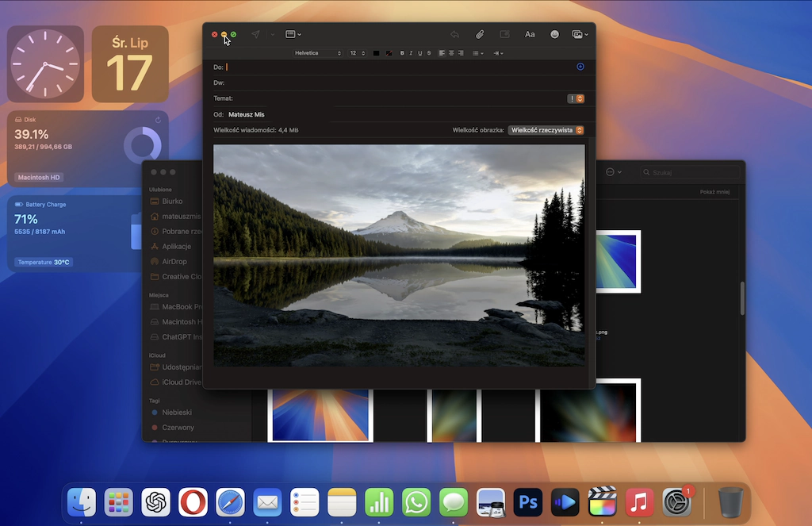Open the Helvetica font family dropdown
Viewport: 812px width, 526px height.
(317, 53)
